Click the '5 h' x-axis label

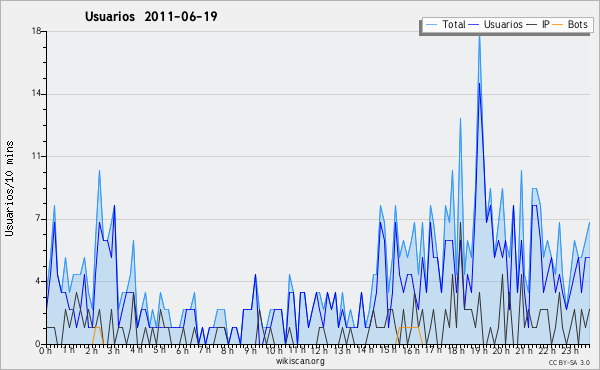[x=159, y=350]
